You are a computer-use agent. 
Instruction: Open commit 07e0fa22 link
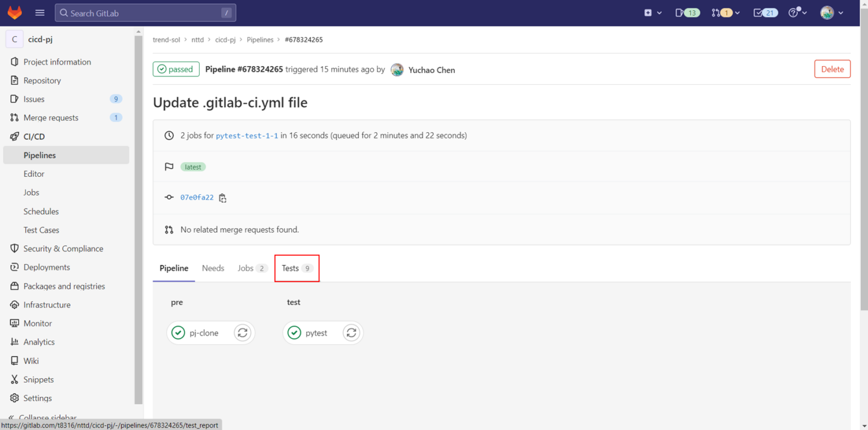pyautogui.click(x=196, y=197)
